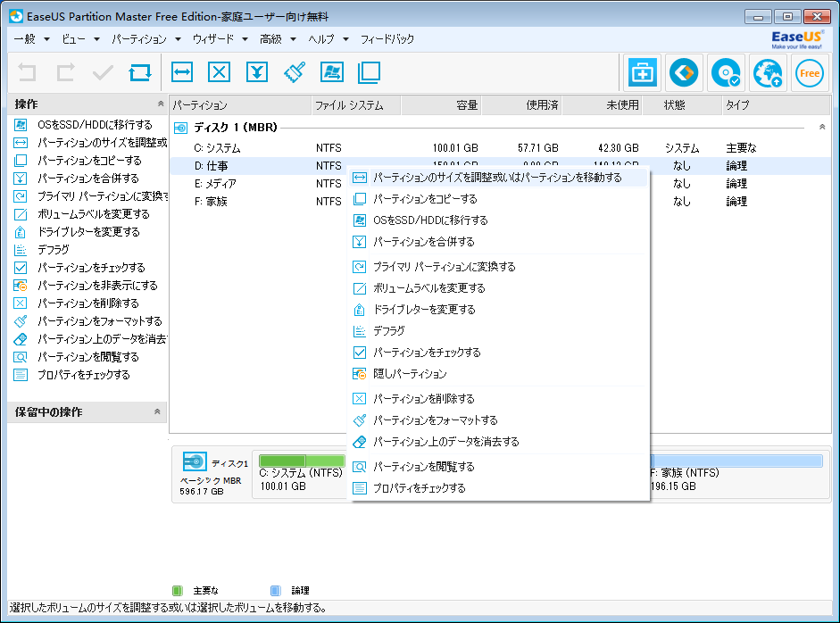Image resolution: width=840 pixels, height=623 pixels.
Task: Click the undo arrow toolbar icon
Action: pyautogui.click(x=27, y=72)
